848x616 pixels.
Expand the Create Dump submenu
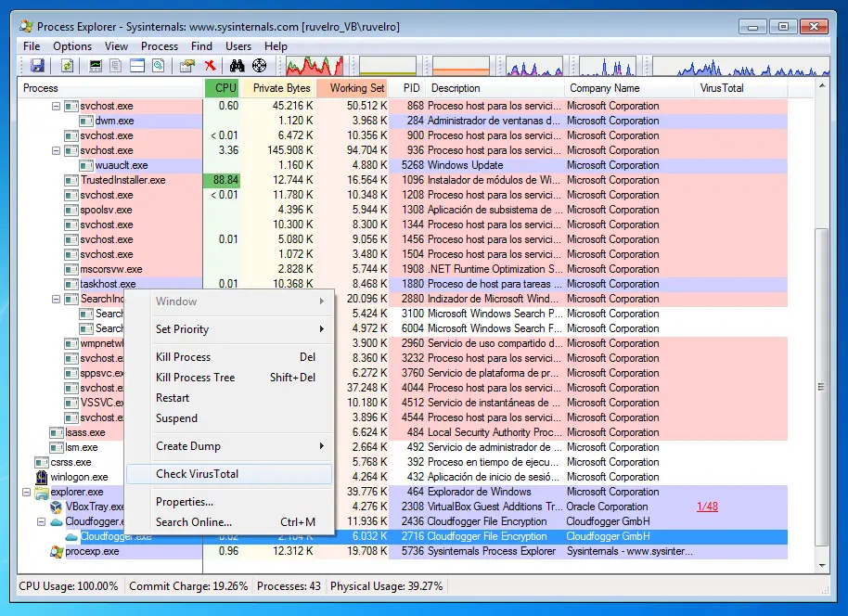[x=322, y=445]
